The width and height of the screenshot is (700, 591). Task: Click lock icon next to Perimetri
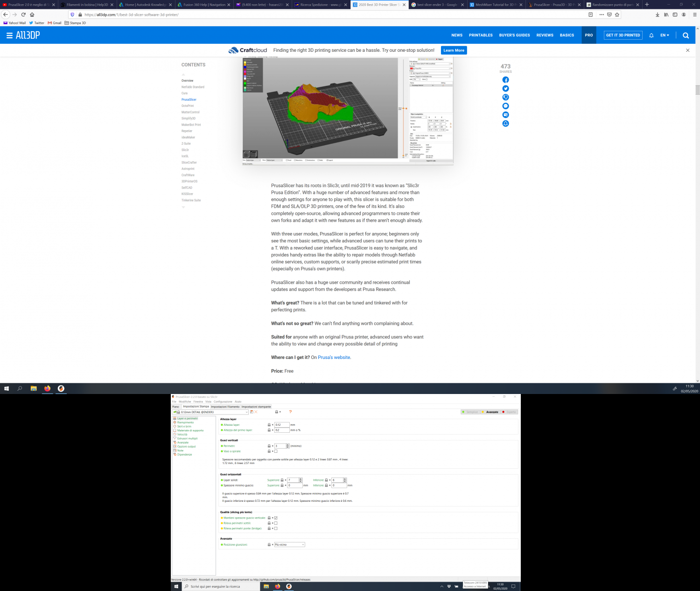coord(269,446)
